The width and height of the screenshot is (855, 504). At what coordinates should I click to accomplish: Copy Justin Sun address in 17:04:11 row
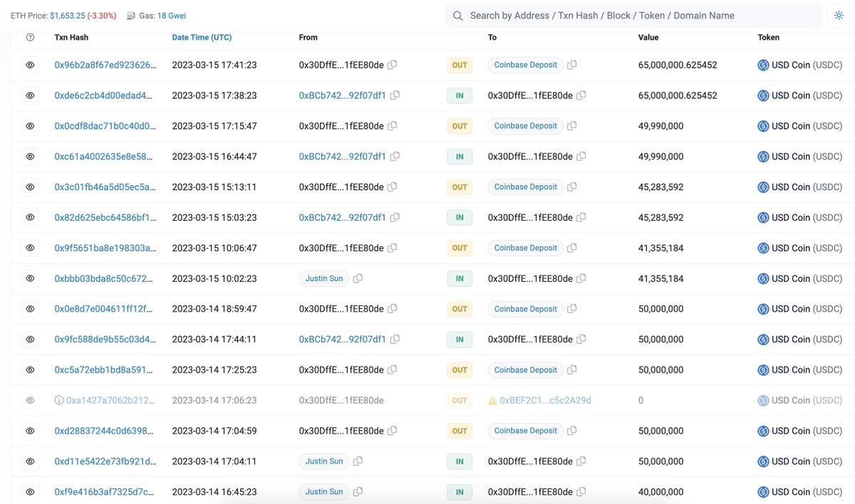coord(358,461)
